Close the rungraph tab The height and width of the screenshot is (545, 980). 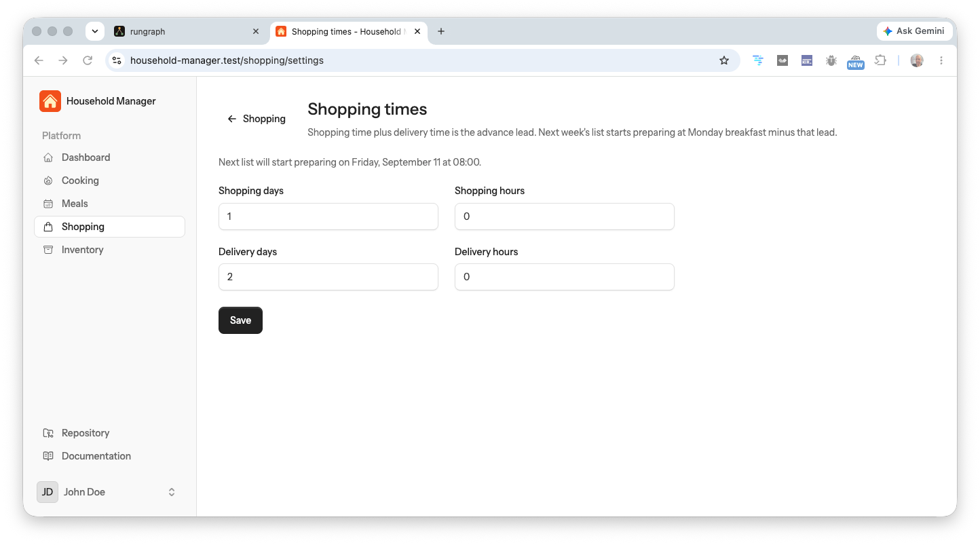click(x=256, y=31)
